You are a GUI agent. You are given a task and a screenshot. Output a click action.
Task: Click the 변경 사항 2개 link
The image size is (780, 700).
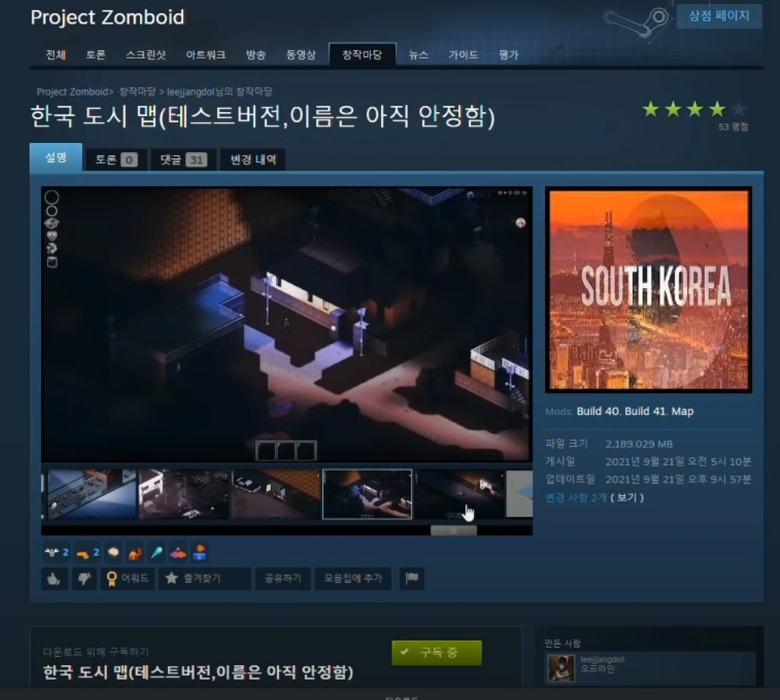pyautogui.click(x=577, y=497)
